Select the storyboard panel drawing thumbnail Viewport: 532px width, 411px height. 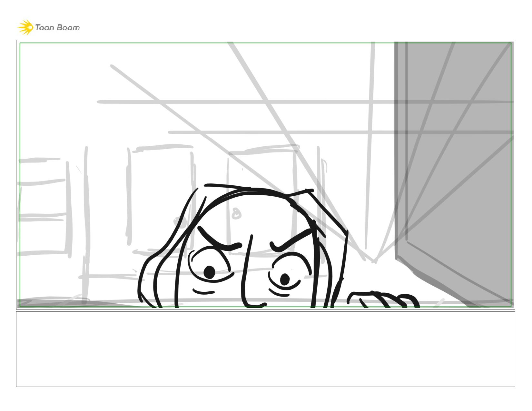[265, 175]
